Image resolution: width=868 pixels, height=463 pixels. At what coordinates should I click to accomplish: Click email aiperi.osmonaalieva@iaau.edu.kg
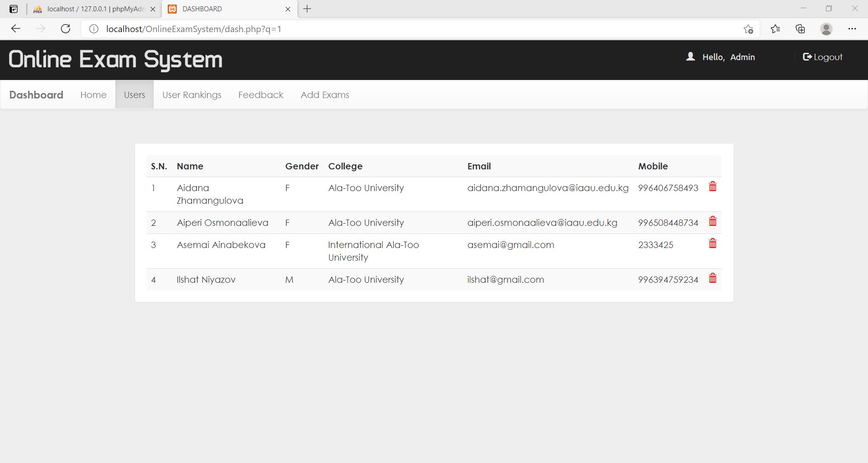coord(542,223)
